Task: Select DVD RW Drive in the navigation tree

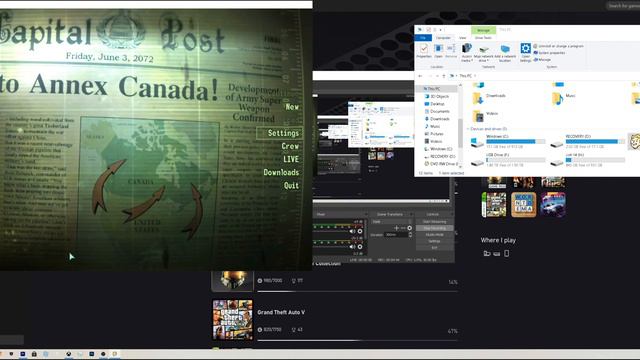Action: click(x=440, y=164)
